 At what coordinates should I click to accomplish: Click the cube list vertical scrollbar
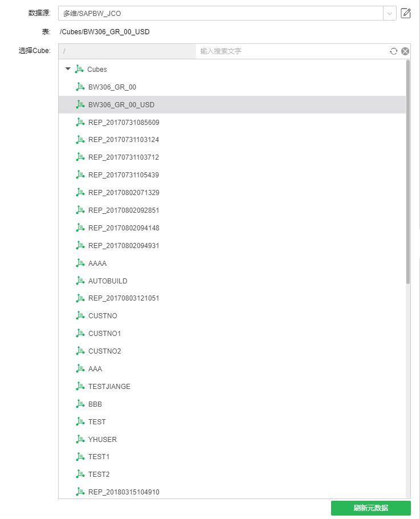coord(407,171)
